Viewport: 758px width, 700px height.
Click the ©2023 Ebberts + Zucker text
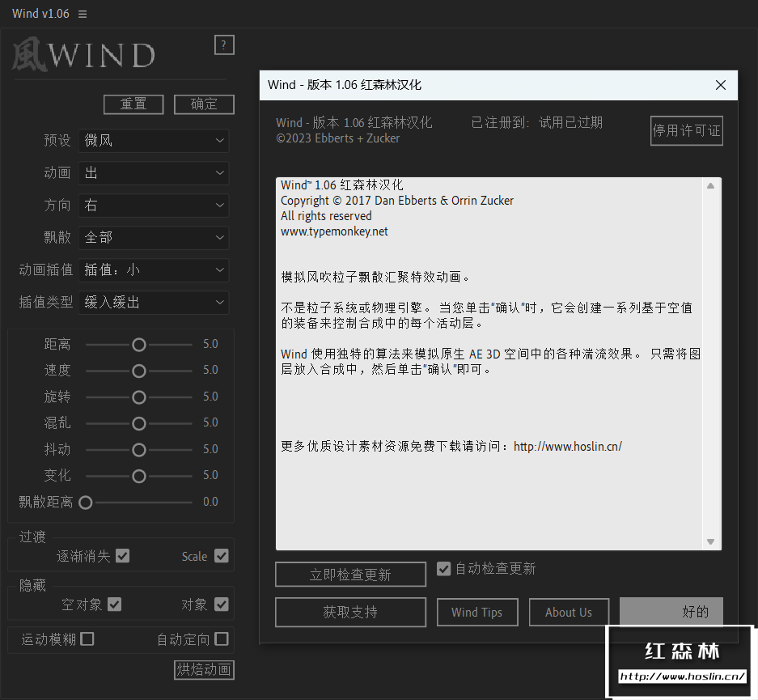point(338,138)
